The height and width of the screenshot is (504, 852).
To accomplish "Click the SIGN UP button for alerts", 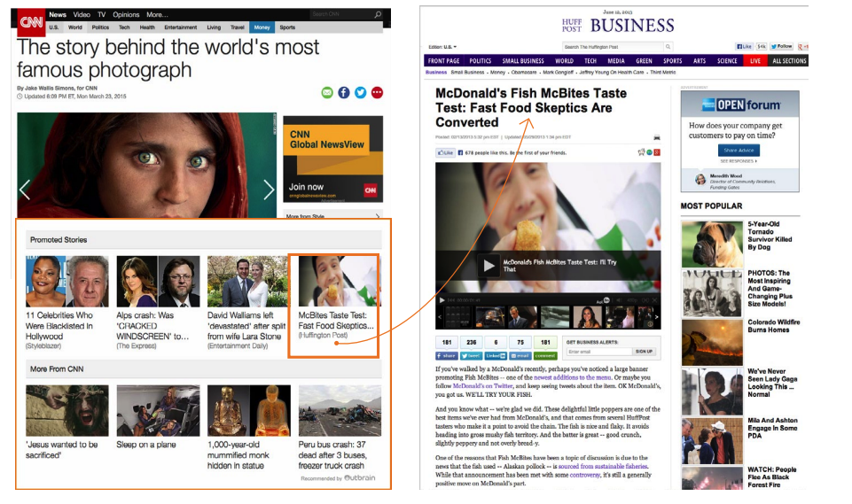I will click(x=644, y=352).
